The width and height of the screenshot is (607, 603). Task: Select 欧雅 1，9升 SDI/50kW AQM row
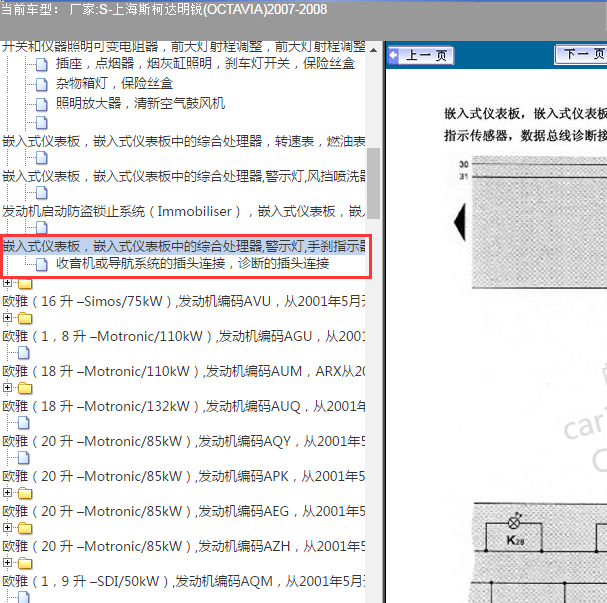point(184,581)
